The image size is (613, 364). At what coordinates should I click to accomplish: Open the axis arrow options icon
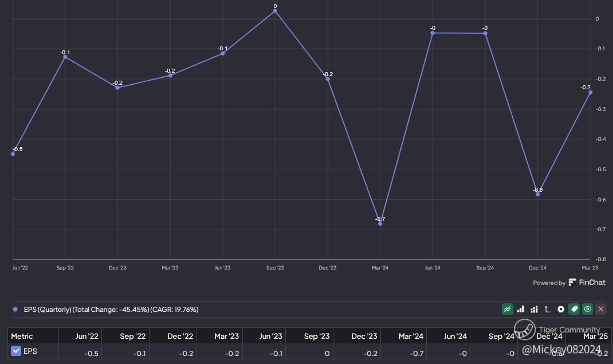[547, 309]
